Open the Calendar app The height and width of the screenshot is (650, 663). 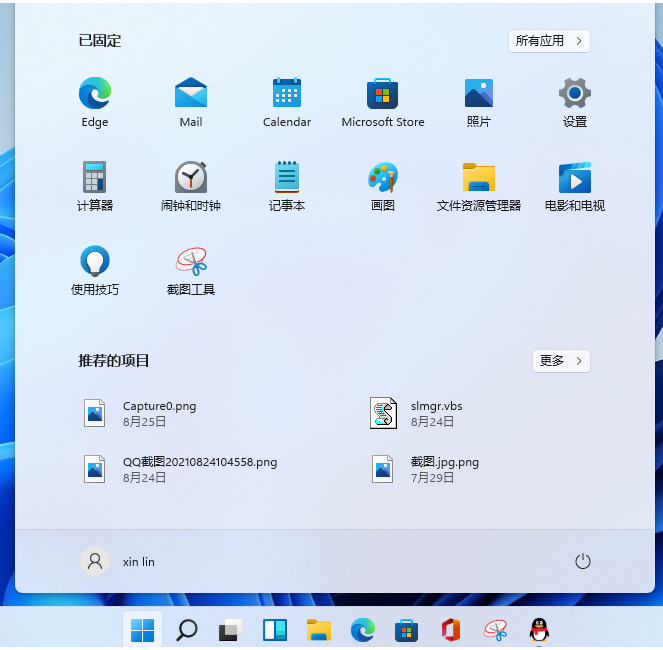pos(287,102)
